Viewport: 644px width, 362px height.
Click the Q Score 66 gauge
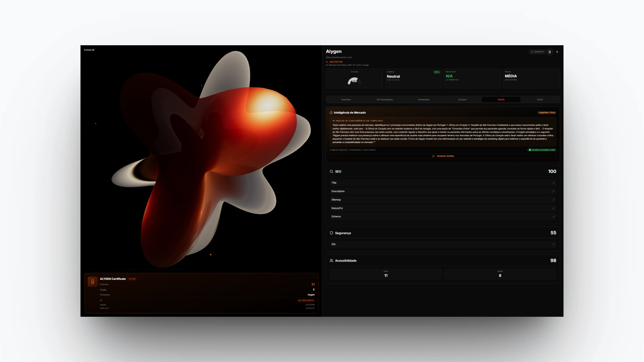coord(354,81)
